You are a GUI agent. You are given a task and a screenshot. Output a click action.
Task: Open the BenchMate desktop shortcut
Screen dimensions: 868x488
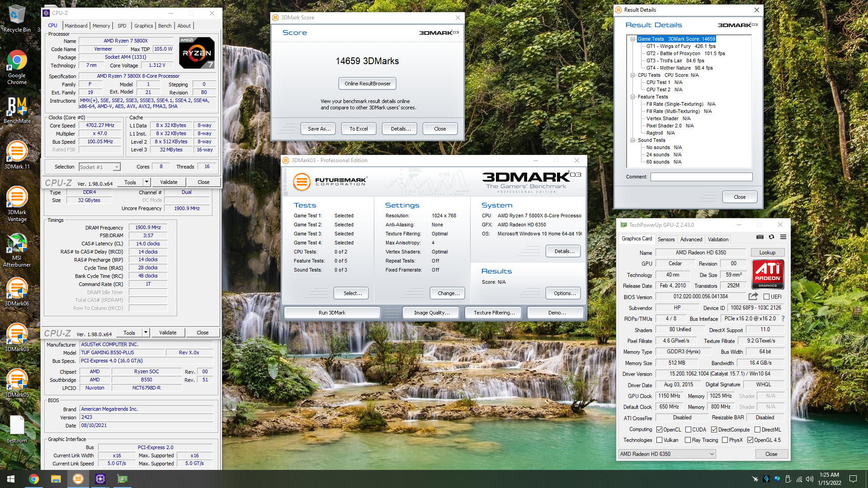(17, 110)
